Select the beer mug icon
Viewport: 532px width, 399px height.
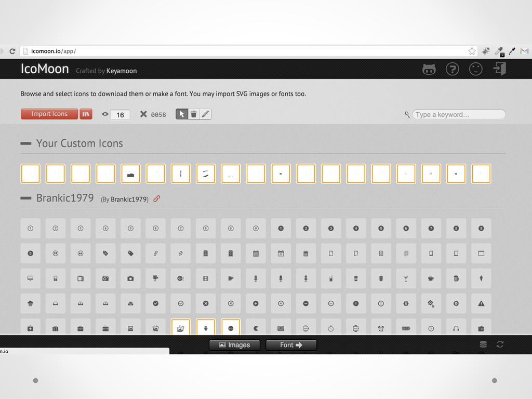point(456,278)
